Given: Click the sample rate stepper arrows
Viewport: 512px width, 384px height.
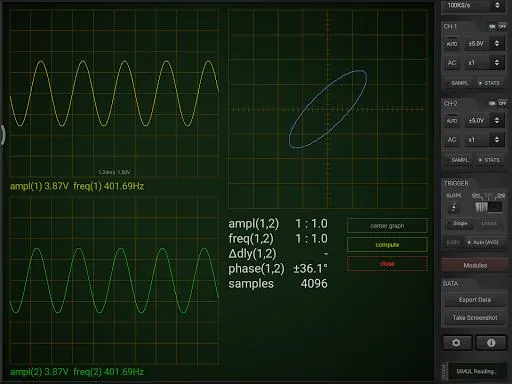Looking at the screenshot, I should [x=497, y=5].
